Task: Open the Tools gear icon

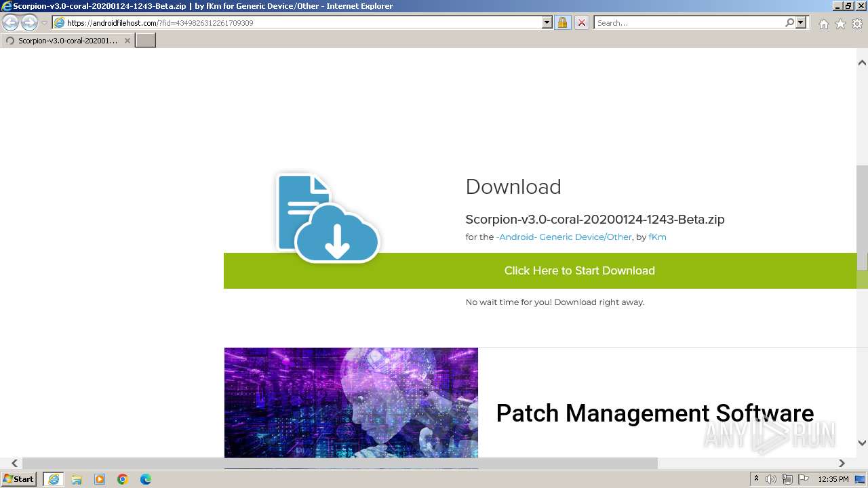Action: (x=857, y=24)
